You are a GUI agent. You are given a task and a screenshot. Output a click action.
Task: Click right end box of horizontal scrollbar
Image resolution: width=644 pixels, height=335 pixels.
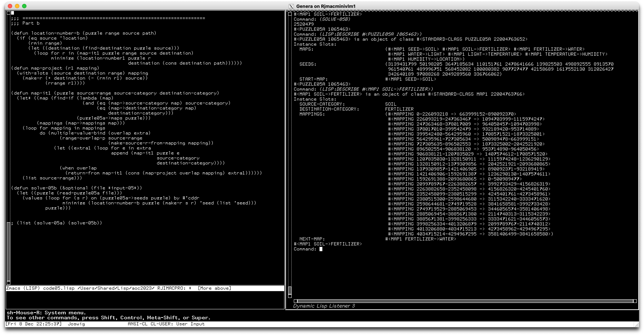[x=635, y=301]
